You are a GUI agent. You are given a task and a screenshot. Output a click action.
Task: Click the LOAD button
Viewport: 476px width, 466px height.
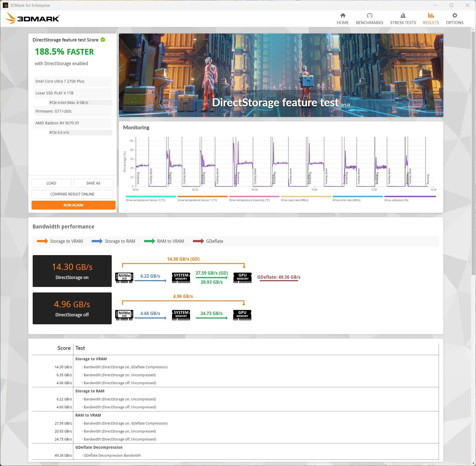click(51, 183)
